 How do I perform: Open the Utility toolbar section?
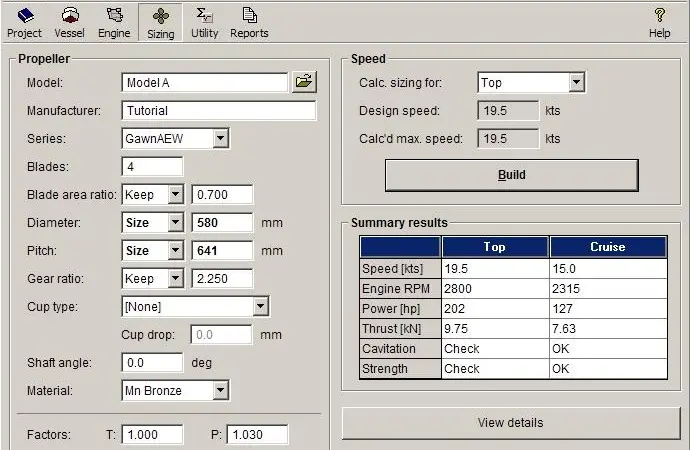click(x=205, y=23)
